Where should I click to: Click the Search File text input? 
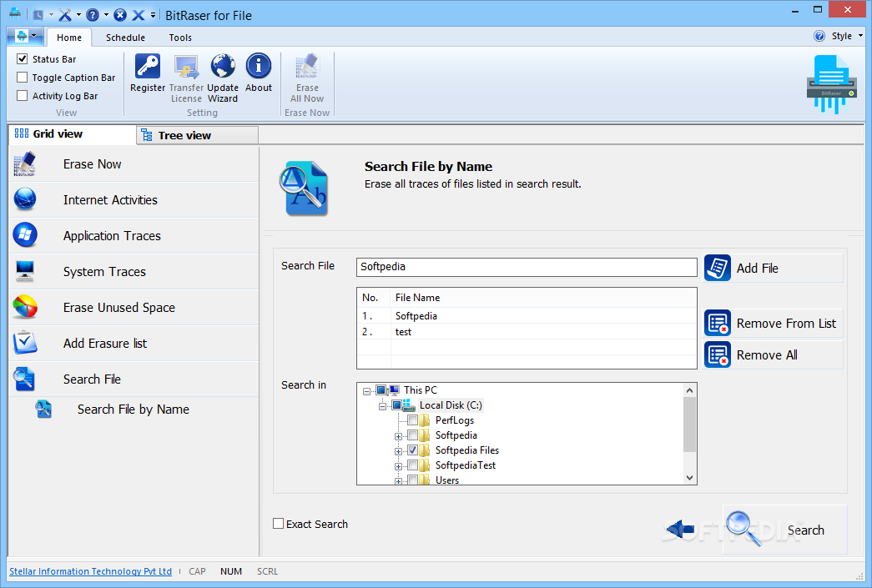[526, 267]
